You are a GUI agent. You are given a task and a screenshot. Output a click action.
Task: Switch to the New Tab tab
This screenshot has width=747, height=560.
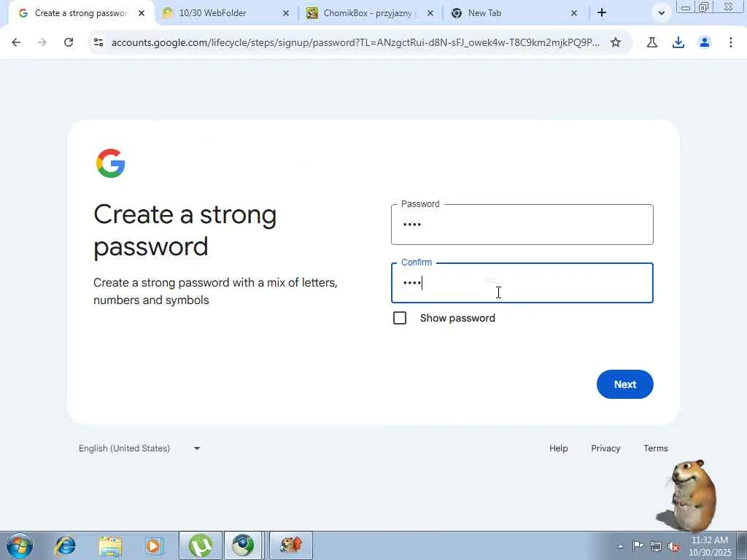click(514, 13)
